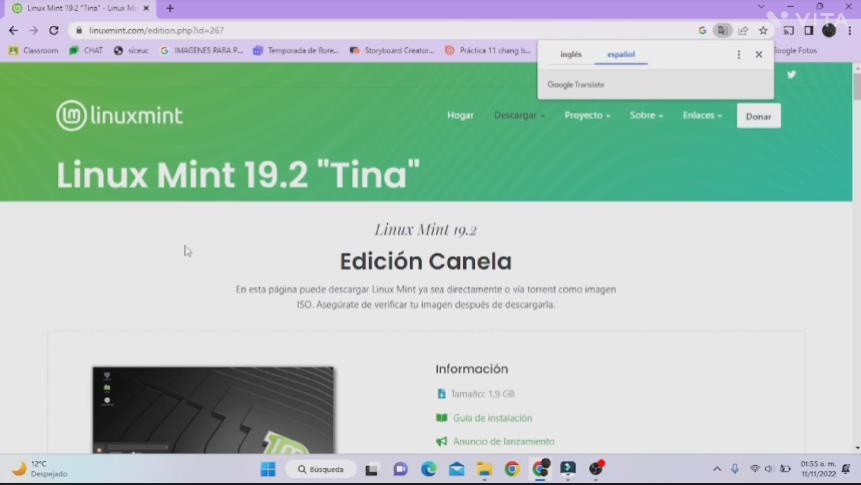The height and width of the screenshot is (485, 861).
Task: Open the Chrome three-dot menu
Action: [849, 31]
